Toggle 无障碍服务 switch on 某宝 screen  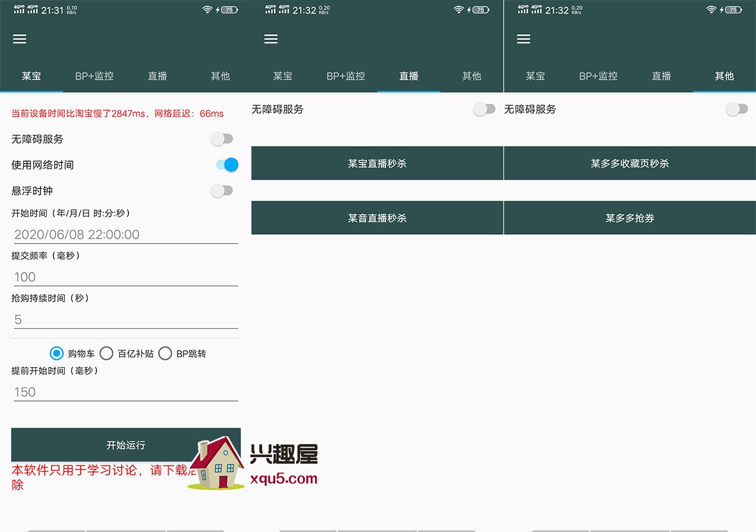(x=222, y=139)
